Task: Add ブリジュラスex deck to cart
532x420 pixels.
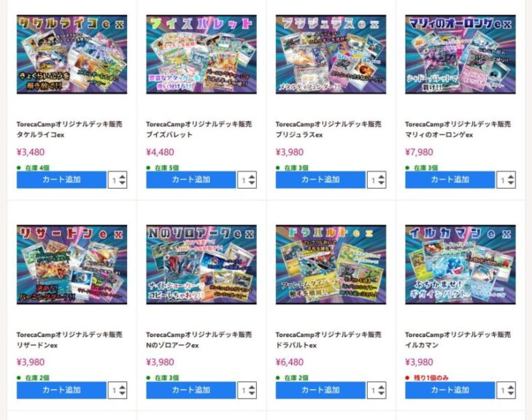Action: [x=320, y=179]
